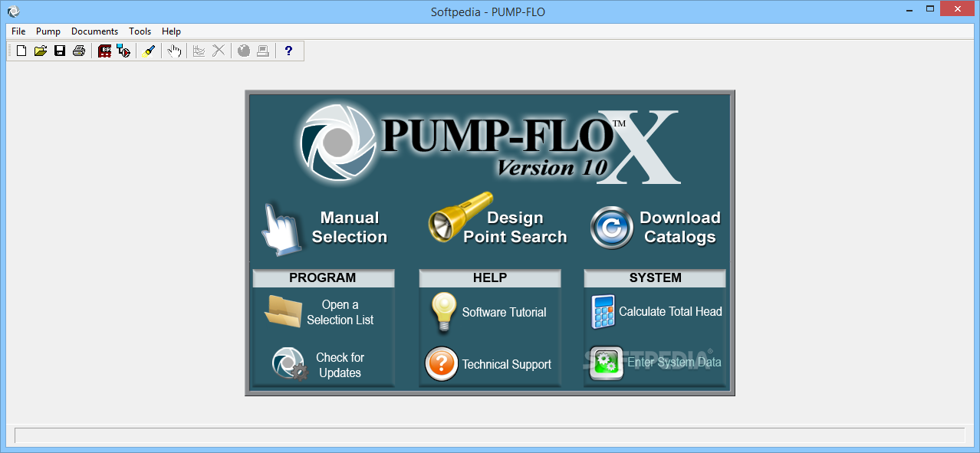Select Download Catalogs text link
The height and width of the screenshot is (453, 980).
click(680, 228)
